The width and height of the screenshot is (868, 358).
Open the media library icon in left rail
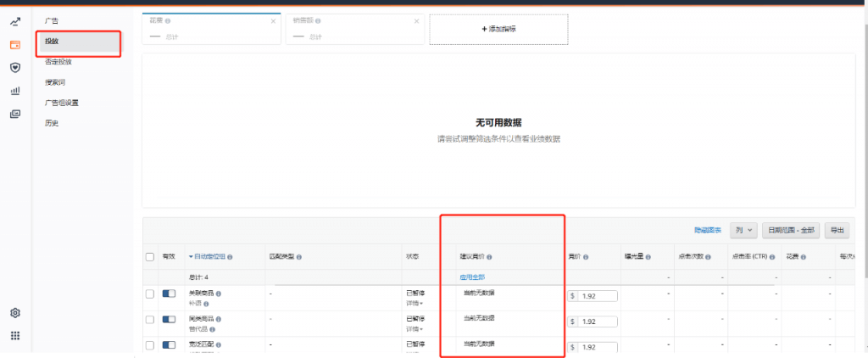pos(15,114)
